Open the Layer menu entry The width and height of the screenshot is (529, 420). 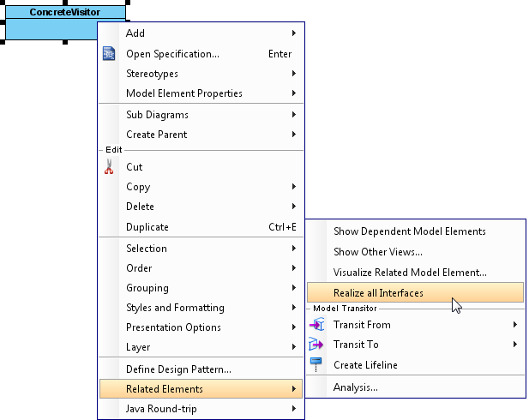201,347
